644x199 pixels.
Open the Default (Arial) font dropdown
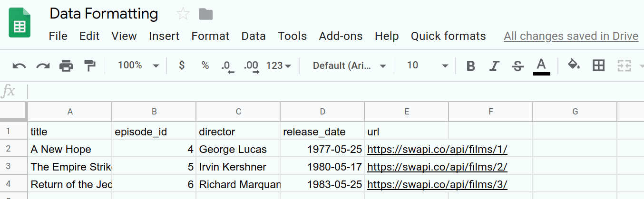coord(349,66)
